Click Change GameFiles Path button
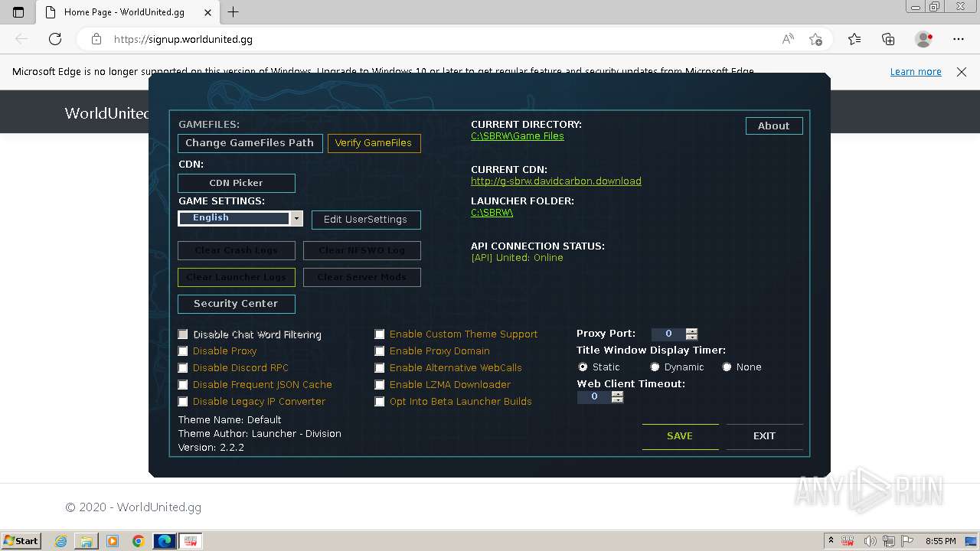 click(250, 143)
